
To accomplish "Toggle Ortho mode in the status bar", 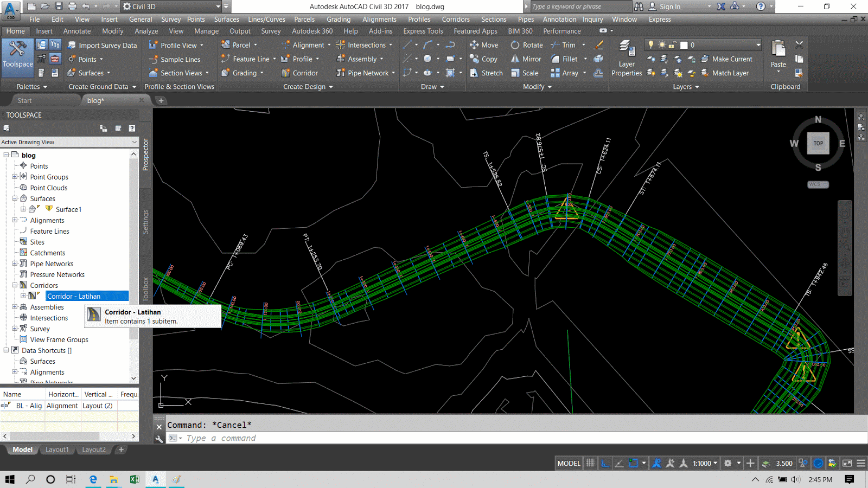I will click(x=605, y=463).
